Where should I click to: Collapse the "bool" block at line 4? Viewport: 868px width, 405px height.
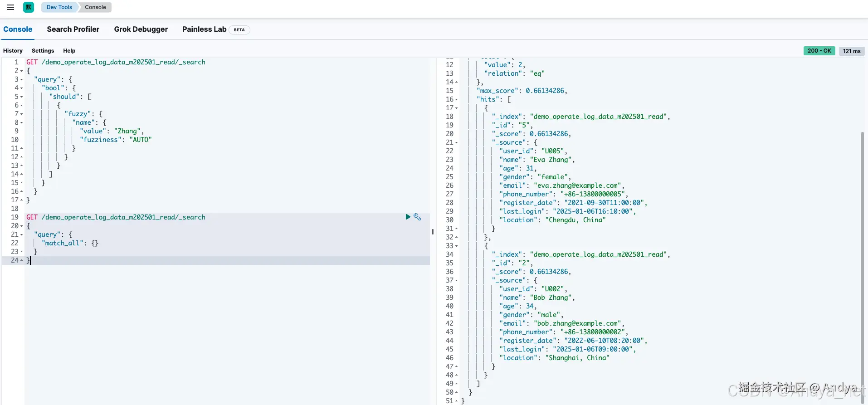click(x=21, y=88)
